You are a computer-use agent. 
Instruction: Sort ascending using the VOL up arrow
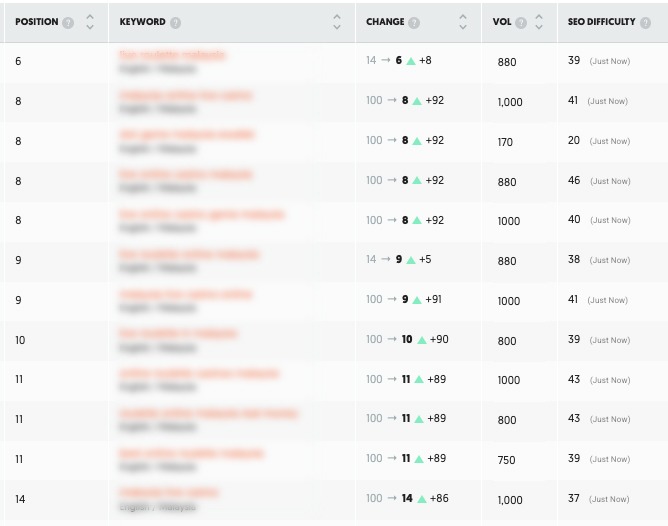click(539, 17)
